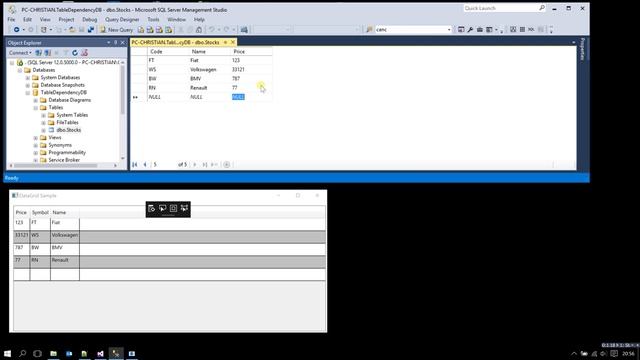Click the Quick Launch search magnifier icon

click(542, 8)
